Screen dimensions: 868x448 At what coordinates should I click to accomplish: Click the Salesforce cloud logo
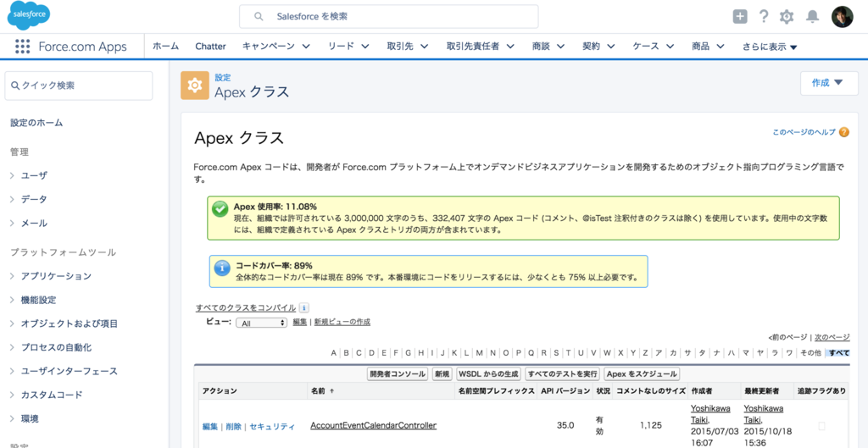(x=29, y=17)
